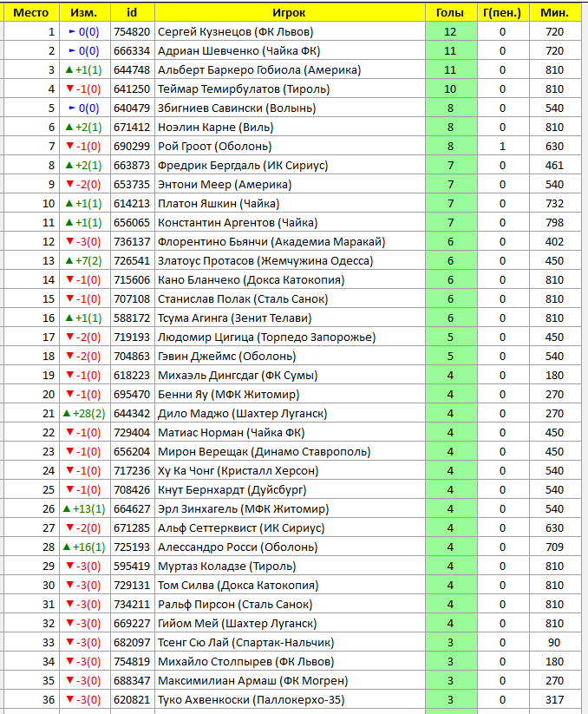Click the 'Место' column header

click(31, 13)
